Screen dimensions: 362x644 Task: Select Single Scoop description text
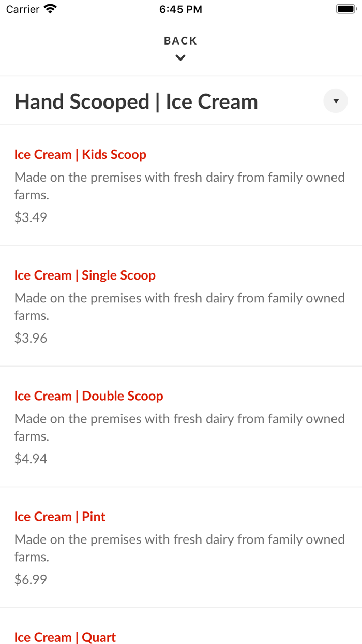(x=179, y=306)
